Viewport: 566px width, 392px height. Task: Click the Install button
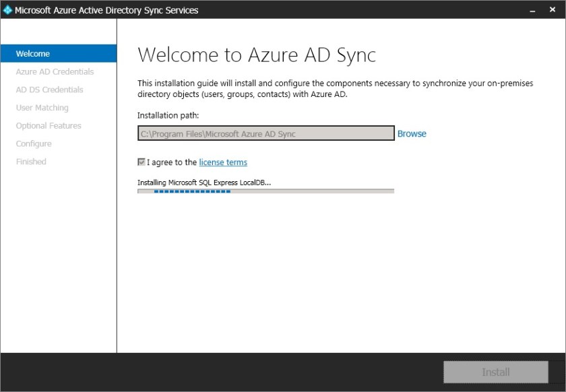tap(495, 372)
